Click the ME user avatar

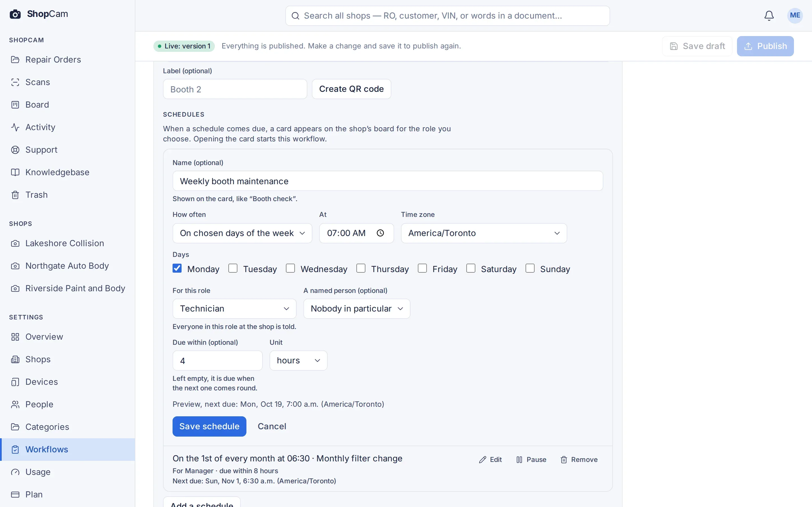(x=795, y=15)
